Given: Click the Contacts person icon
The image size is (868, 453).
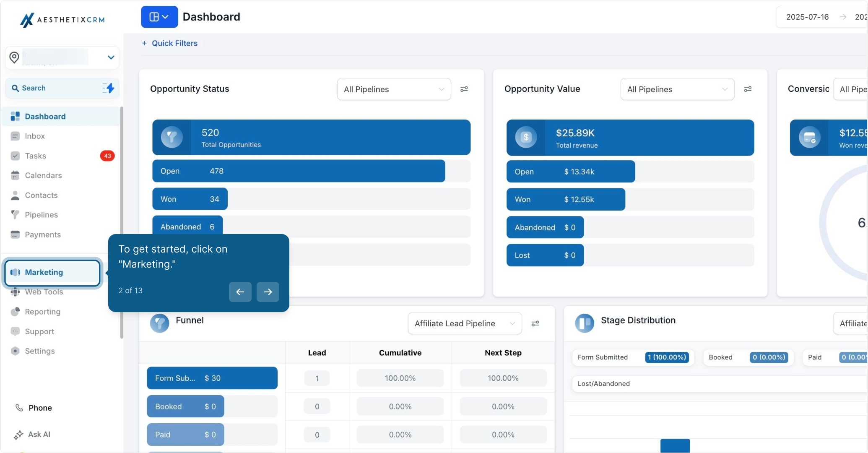Looking at the screenshot, I should click(x=15, y=195).
